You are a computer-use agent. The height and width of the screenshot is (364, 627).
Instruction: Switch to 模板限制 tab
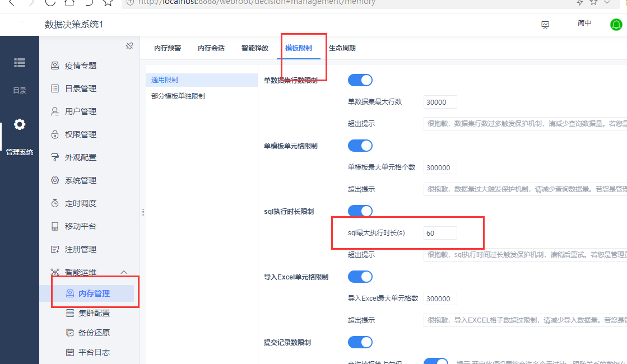click(x=298, y=48)
